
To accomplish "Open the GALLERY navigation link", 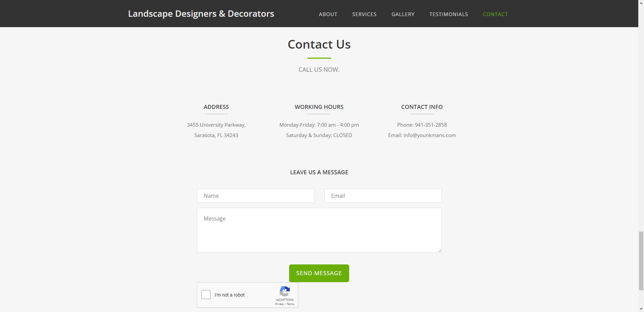I will coord(402,14).
